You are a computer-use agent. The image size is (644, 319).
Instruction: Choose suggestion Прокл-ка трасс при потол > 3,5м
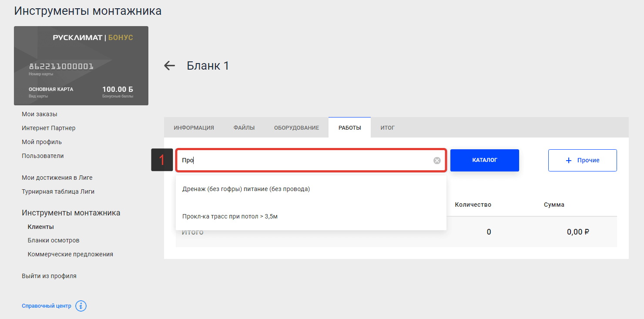click(x=311, y=216)
